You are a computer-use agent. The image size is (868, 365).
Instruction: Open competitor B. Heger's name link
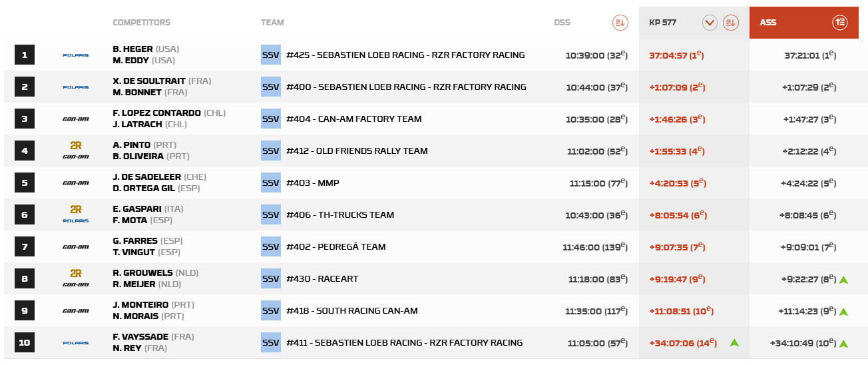pyautogui.click(x=132, y=49)
